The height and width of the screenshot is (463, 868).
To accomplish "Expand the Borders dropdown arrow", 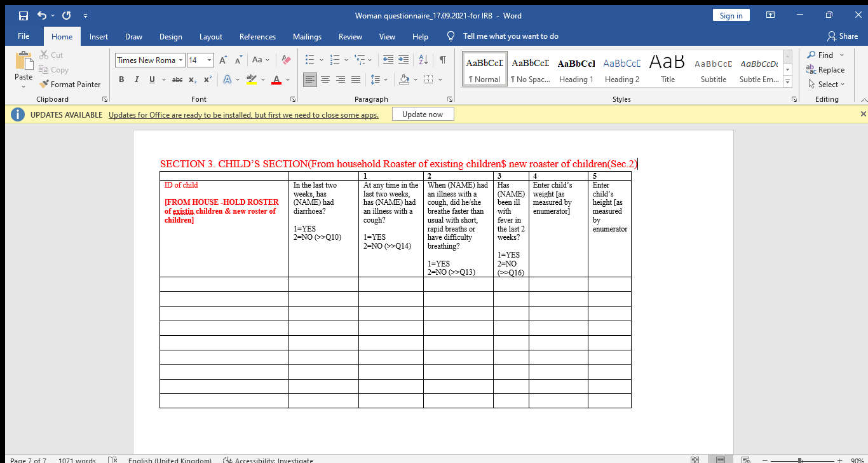I will [x=440, y=79].
